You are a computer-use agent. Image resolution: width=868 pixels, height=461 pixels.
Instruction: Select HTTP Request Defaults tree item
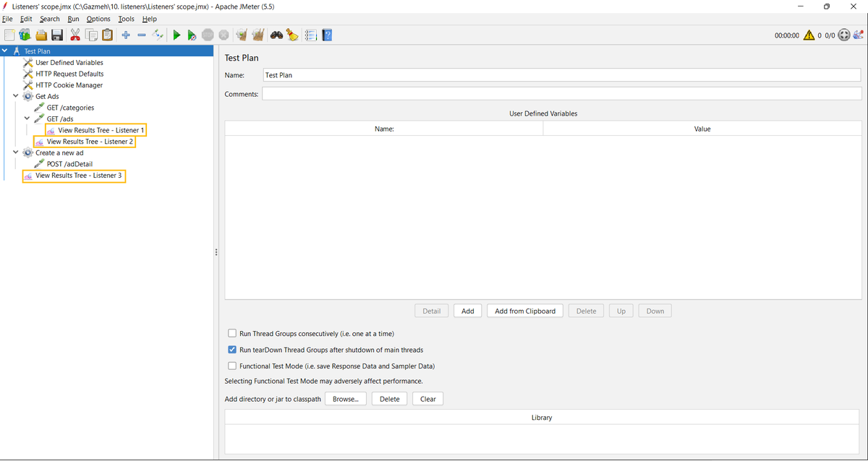[x=69, y=74]
